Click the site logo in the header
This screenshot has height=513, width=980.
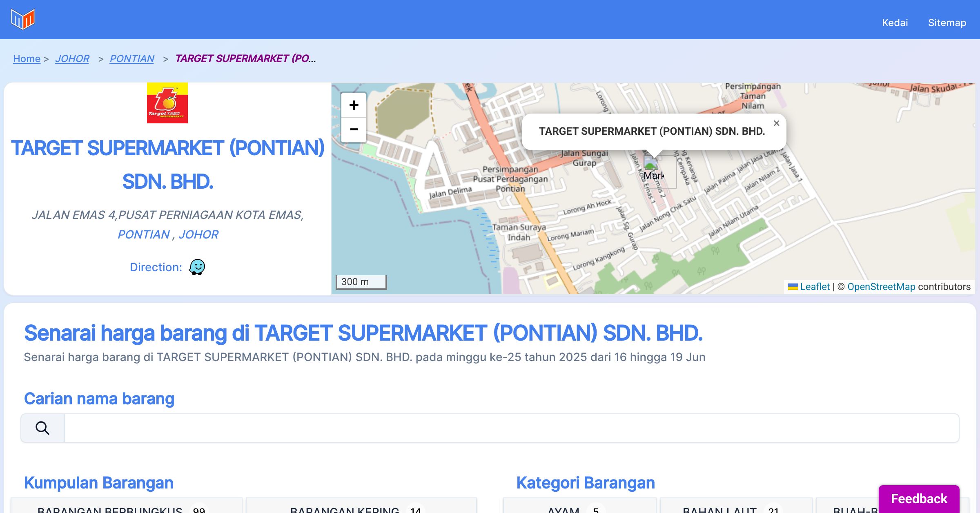pos(23,19)
